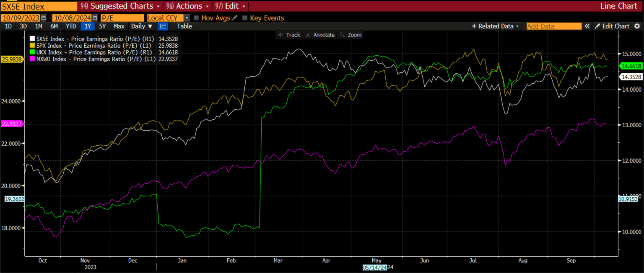
Task: Select the Annotate drawing tool
Action: [320, 35]
